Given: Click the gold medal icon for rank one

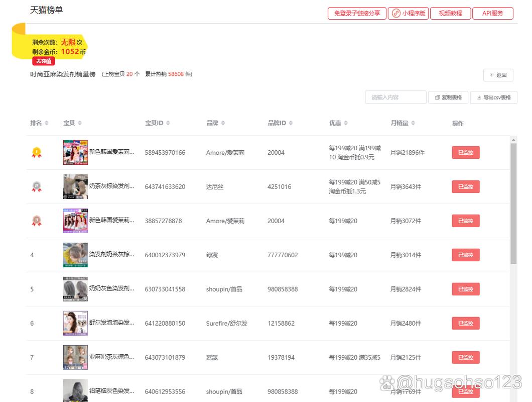Looking at the screenshot, I should (37, 152).
